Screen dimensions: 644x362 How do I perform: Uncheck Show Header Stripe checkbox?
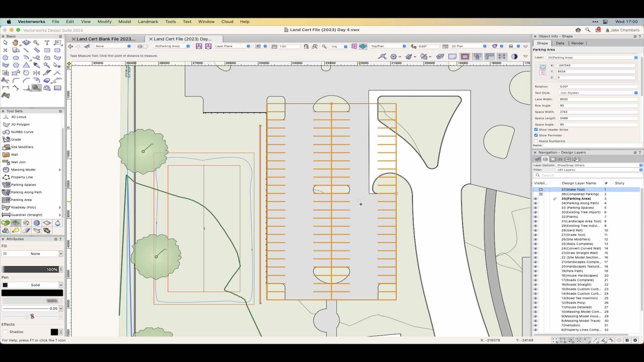(x=536, y=129)
